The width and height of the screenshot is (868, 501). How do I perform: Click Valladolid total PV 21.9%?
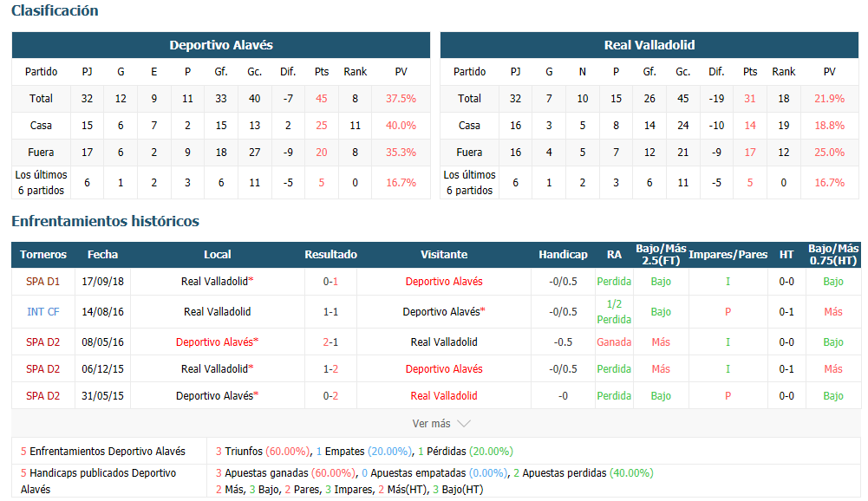click(829, 99)
